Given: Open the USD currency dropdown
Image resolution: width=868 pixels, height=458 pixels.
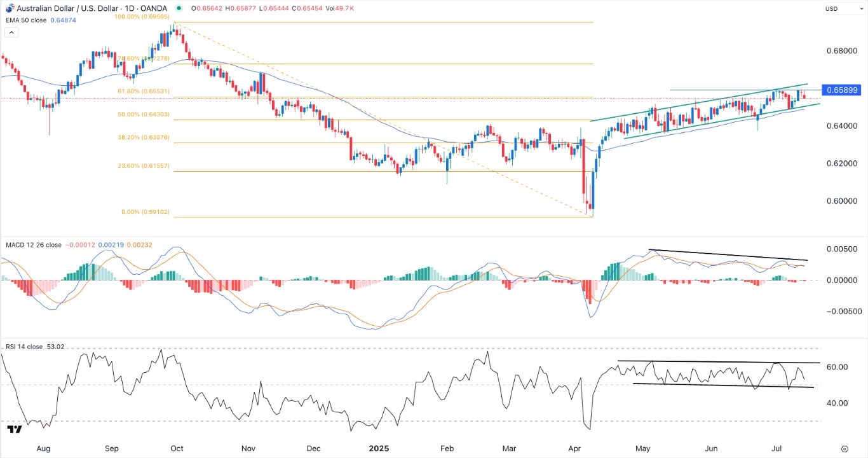Looking at the screenshot, I should pos(832,8).
